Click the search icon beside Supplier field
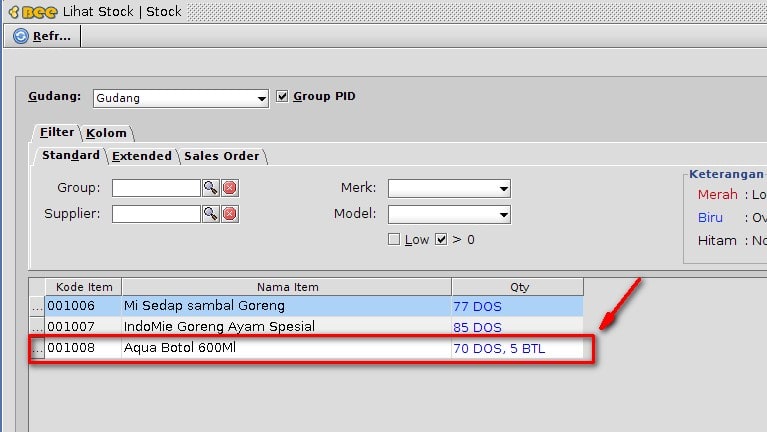 tap(210, 214)
